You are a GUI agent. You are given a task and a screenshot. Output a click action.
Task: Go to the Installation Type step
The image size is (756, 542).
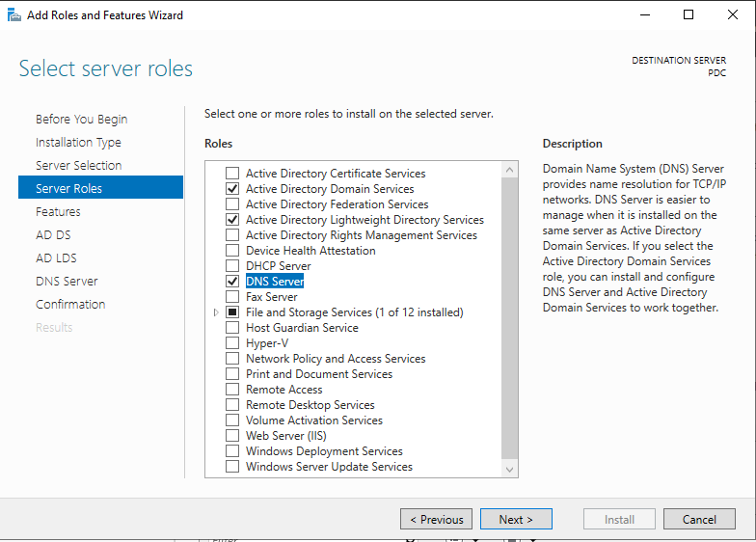click(78, 143)
